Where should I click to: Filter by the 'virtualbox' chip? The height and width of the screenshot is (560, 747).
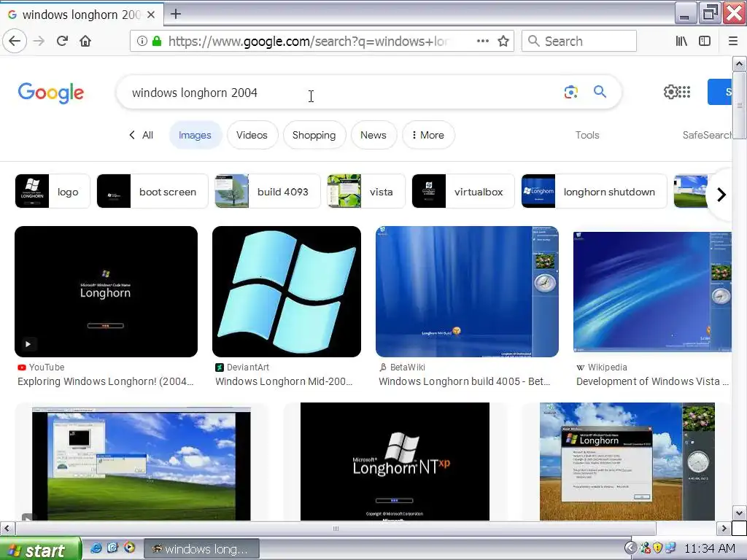pos(463,191)
